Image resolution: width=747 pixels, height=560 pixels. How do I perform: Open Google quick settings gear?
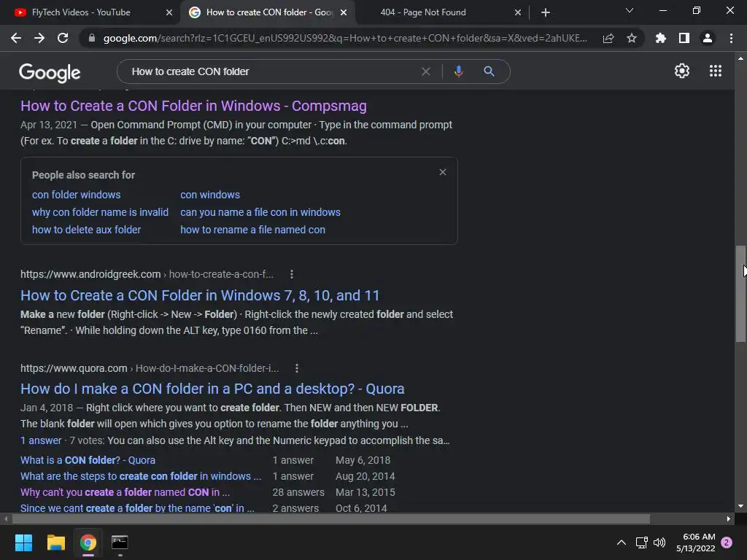(x=682, y=71)
